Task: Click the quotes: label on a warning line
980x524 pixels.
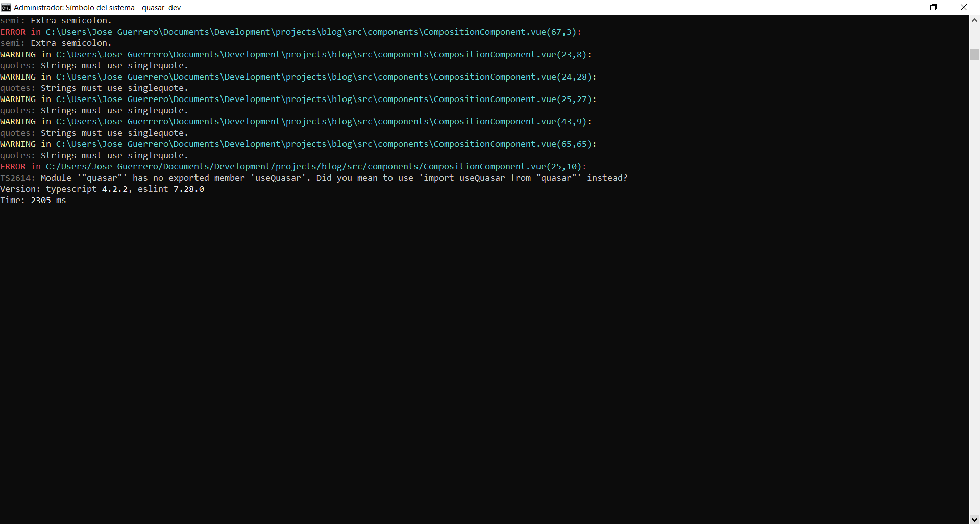Action: (17, 65)
